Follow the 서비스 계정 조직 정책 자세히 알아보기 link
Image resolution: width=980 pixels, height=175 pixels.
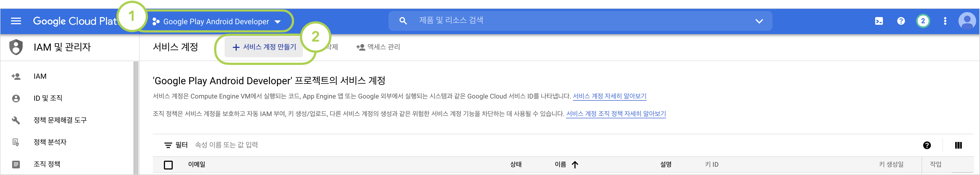coord(616,114)
